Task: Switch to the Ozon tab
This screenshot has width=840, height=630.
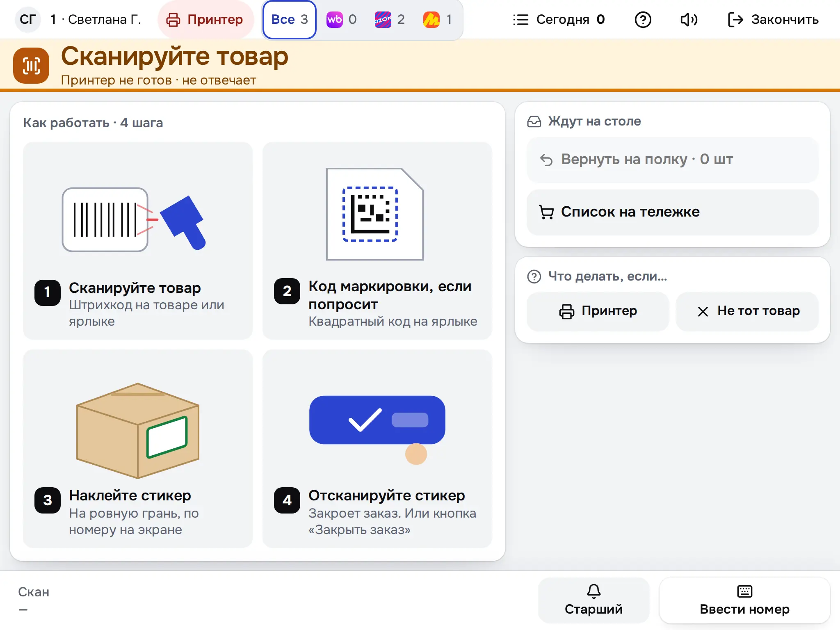Action: coord(390,19)
